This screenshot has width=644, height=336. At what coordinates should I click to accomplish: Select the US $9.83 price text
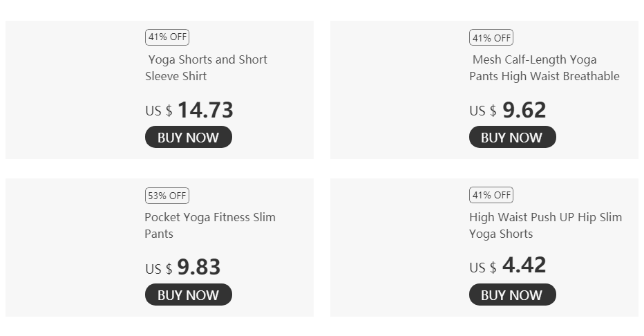(183, 268)
